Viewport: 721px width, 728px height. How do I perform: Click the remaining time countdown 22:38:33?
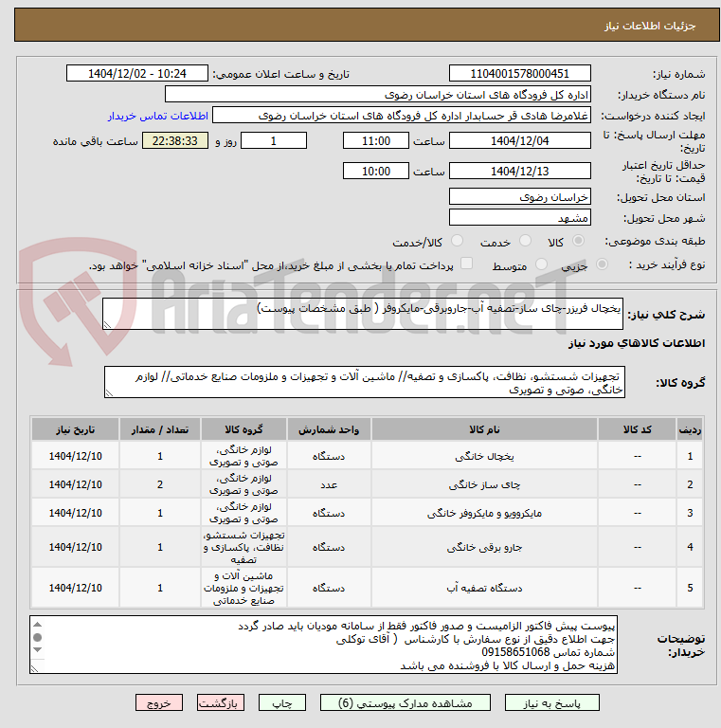click(x=175, y=140)
